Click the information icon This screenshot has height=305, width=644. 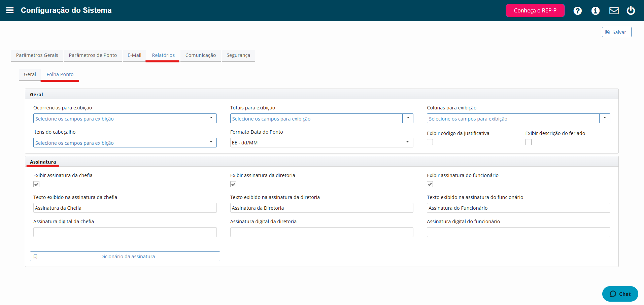tap(596, 11)
